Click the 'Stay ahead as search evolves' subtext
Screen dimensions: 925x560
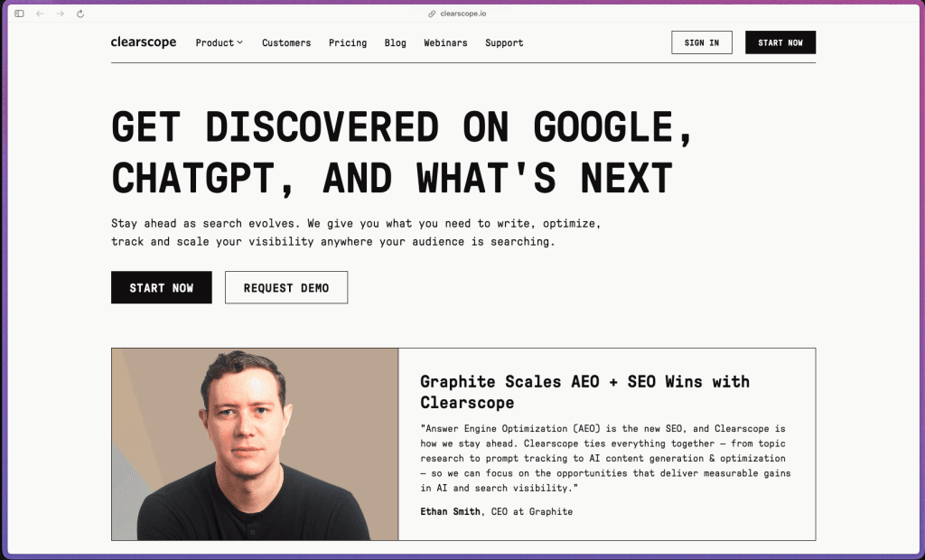[x=356, y=232]
